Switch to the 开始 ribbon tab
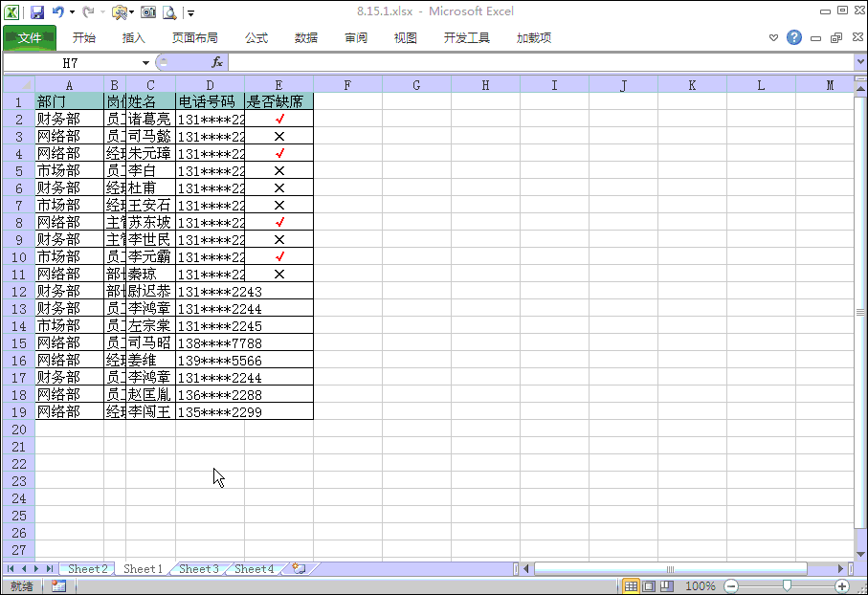This screenshot has height=595, width=868. click(84, 37)
